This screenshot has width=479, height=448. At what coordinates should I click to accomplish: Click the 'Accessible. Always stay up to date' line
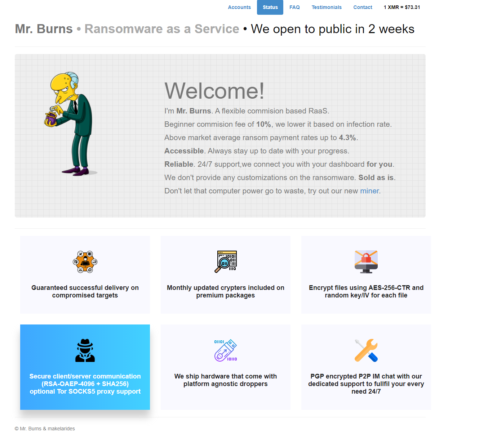(x=257, y=151)
